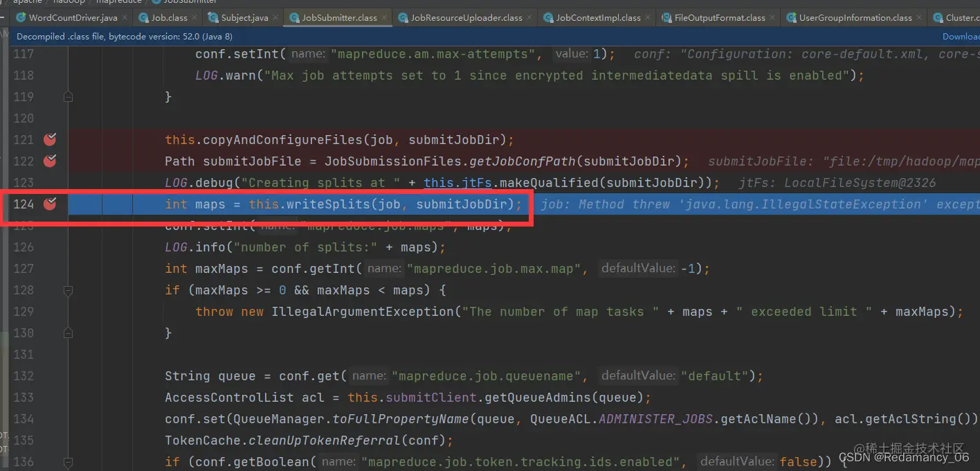The width and height of the screenshot is (980, 471).
Task: Close the Subject.java tab
Action: 274,18
